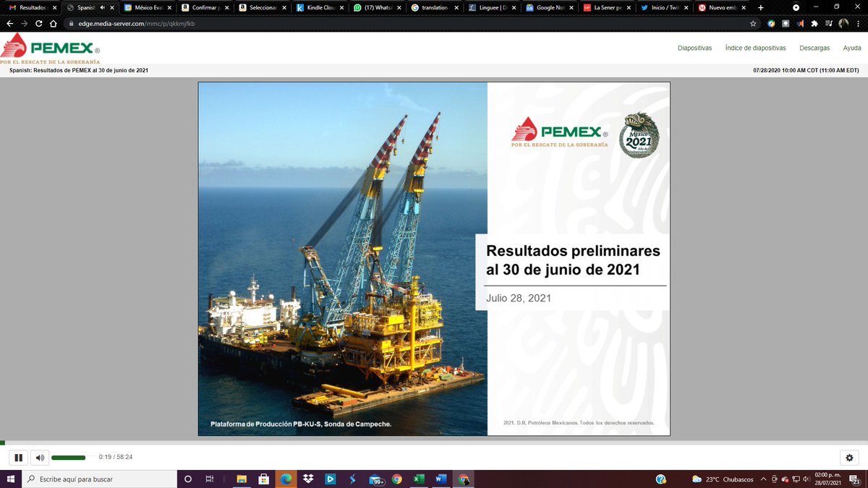Screen dimensions: 868x488
Task: Go back in browser history
Action: tap(9, 23)
